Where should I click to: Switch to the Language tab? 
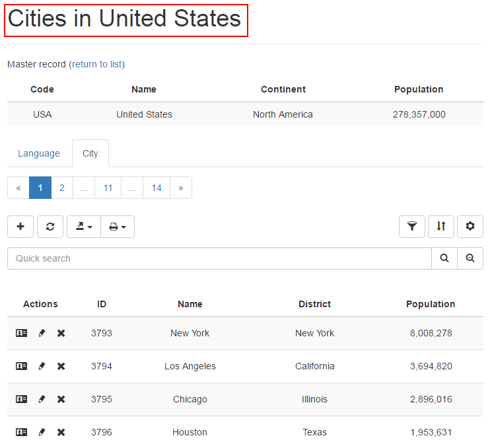(x=39, y=153)
